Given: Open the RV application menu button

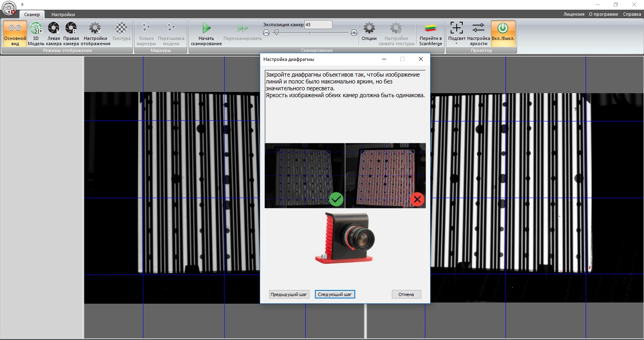Looking at the screenshot, I should pos(9,7).
